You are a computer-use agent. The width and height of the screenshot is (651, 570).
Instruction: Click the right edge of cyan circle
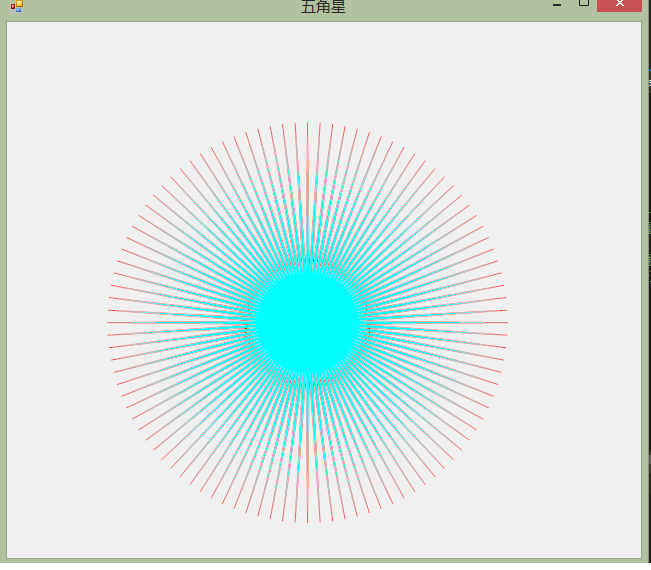click(360, 322)
